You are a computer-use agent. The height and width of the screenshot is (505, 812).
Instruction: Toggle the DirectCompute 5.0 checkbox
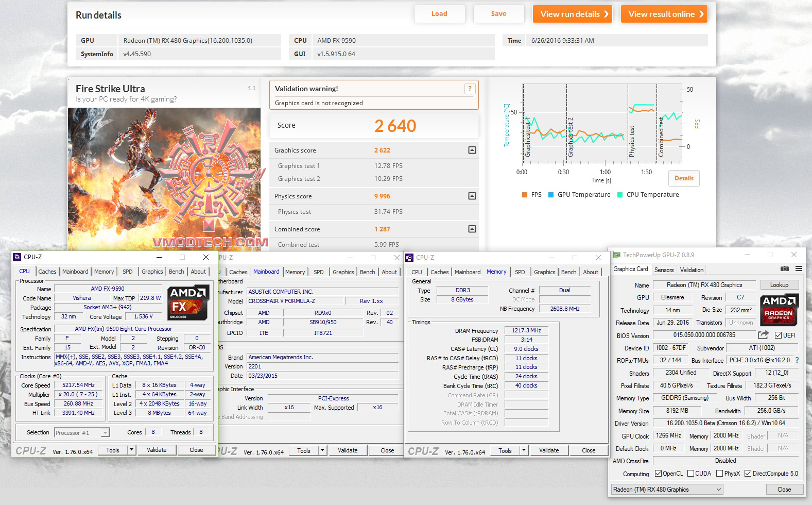pos(748,474)
